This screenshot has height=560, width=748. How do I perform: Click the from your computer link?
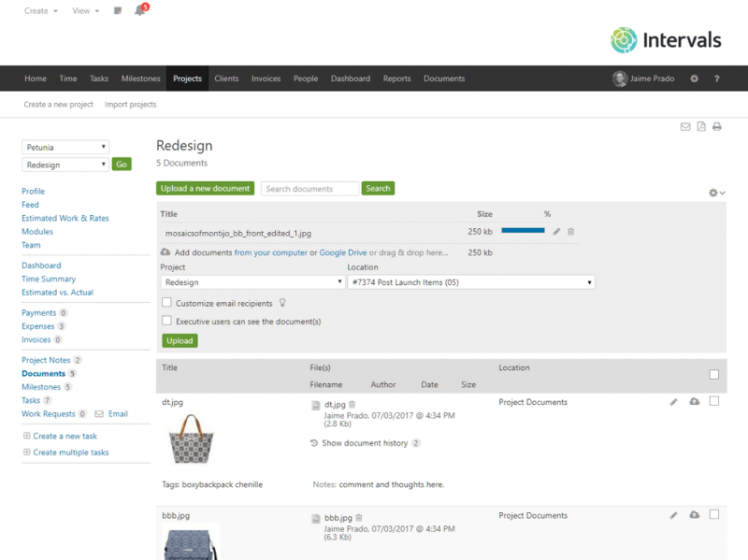click(270, 252)
